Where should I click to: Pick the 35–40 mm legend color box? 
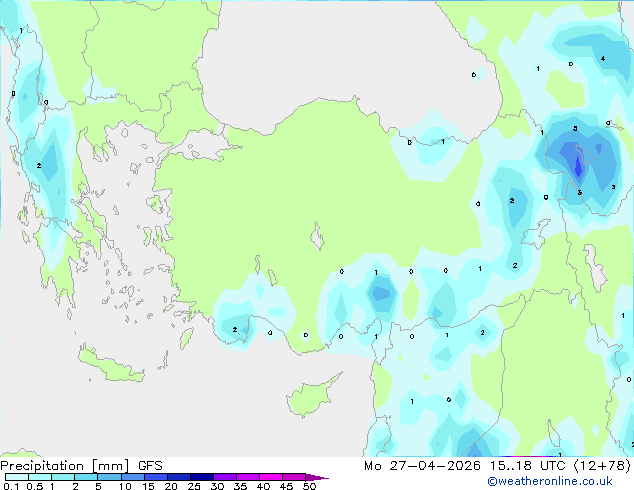point(247,477)
